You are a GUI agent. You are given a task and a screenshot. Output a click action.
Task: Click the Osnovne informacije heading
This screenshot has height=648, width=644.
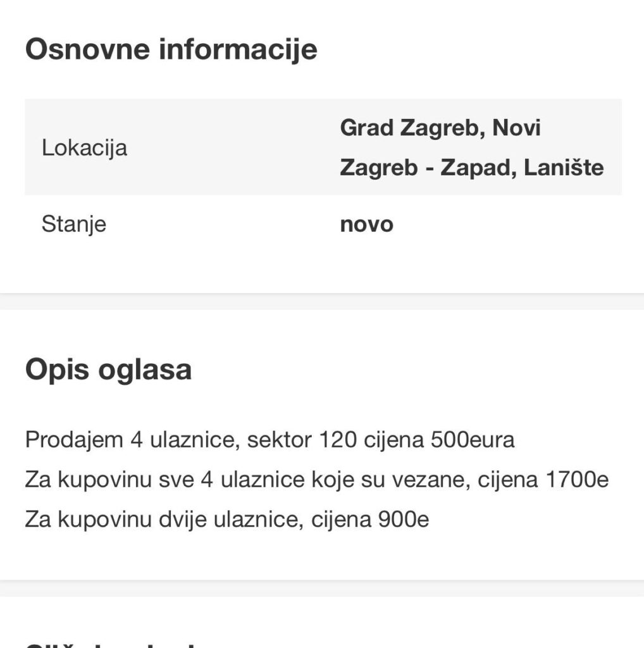(x=171, y=49)
